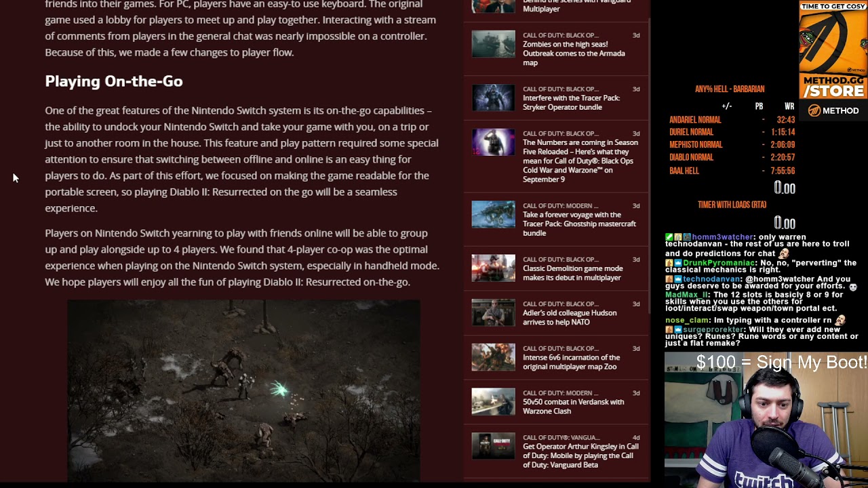Click the Warzone Clash article thumbnail
868x488 pixels.
pyautogui.click(x=493, y=402)
